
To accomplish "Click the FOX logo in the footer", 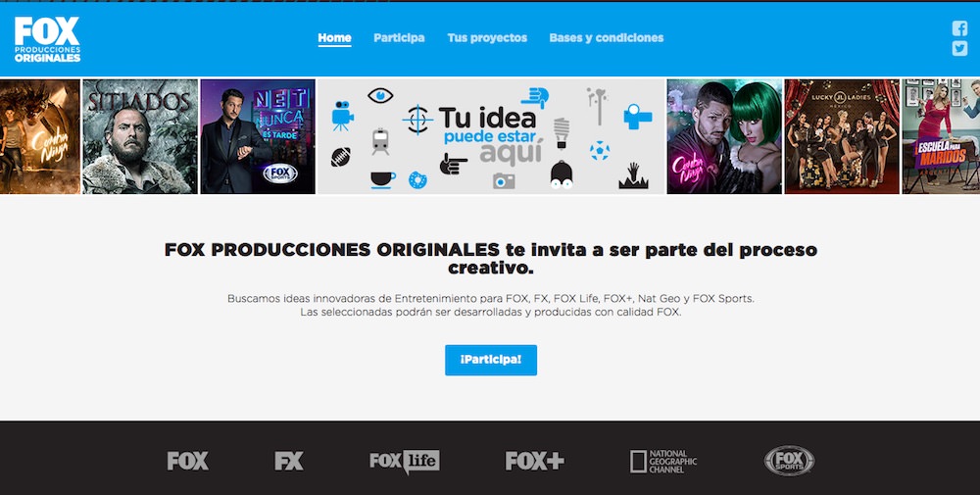I will point(187,462).
